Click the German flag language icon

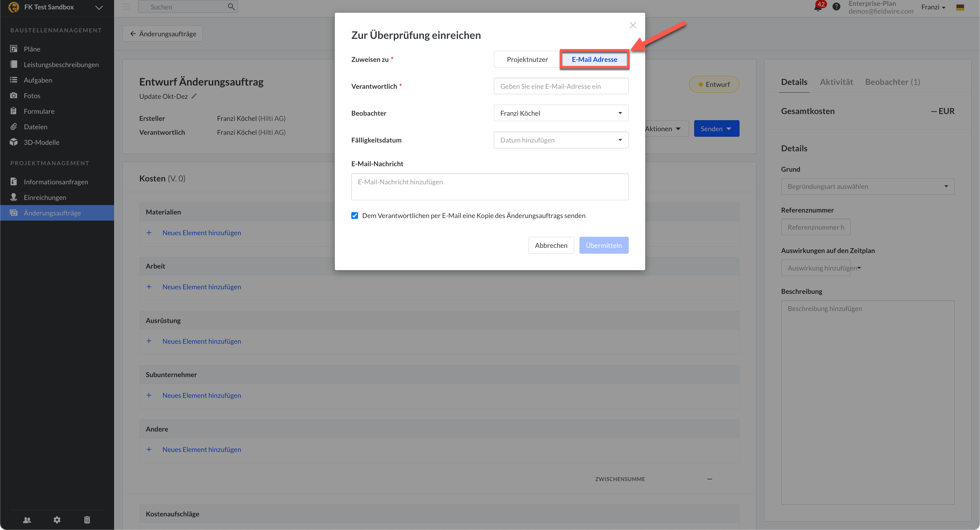tap(960, 7)
